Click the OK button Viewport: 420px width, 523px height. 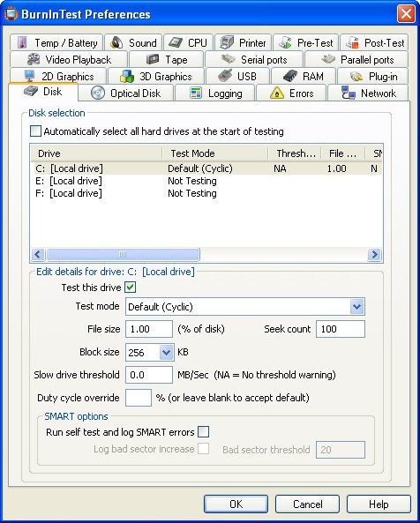[x=236, y=504]
